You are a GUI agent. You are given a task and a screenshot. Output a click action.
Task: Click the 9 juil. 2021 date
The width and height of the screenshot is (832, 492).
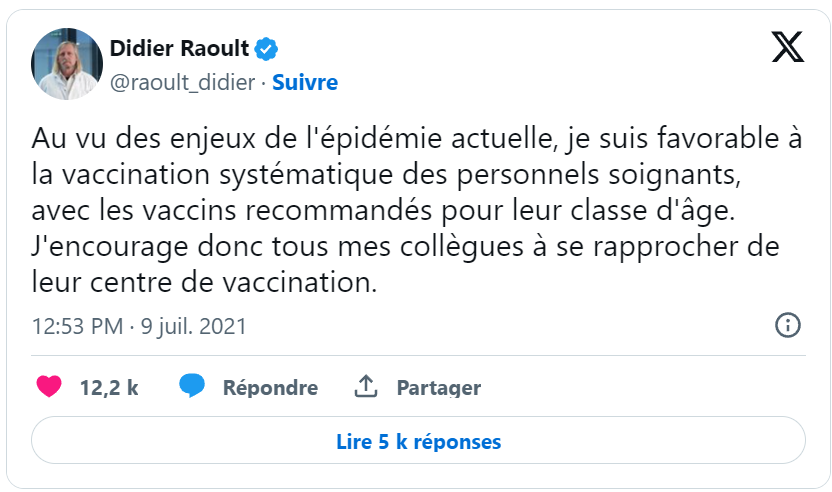[x=191, y=327]
